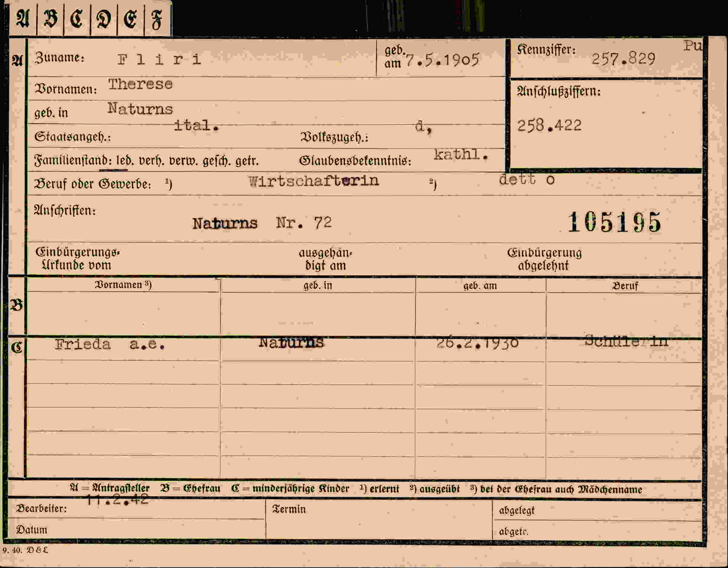Click the child's name 'Frieda a.e.'
The height and width of the screenshot is (568, 728).
[x=110, y=344]
